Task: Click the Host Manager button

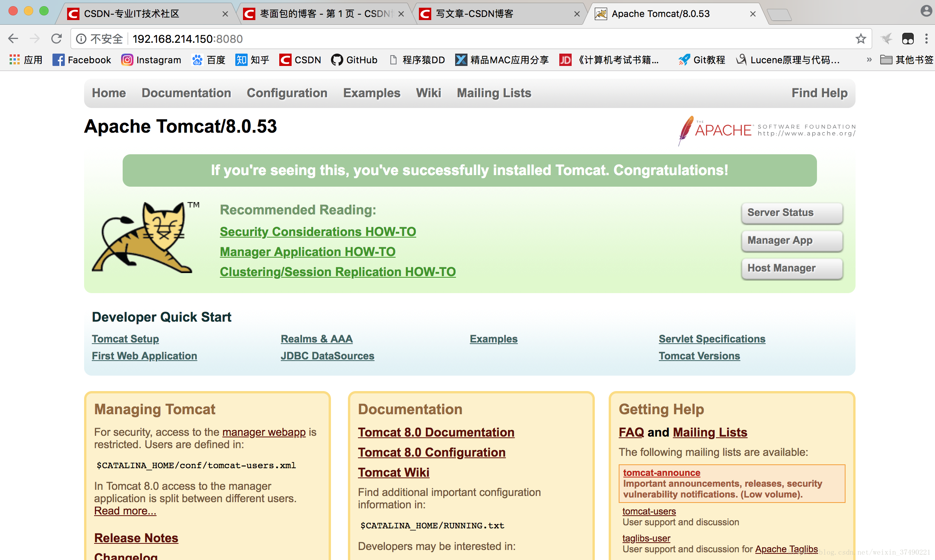Action: point(792,268)
